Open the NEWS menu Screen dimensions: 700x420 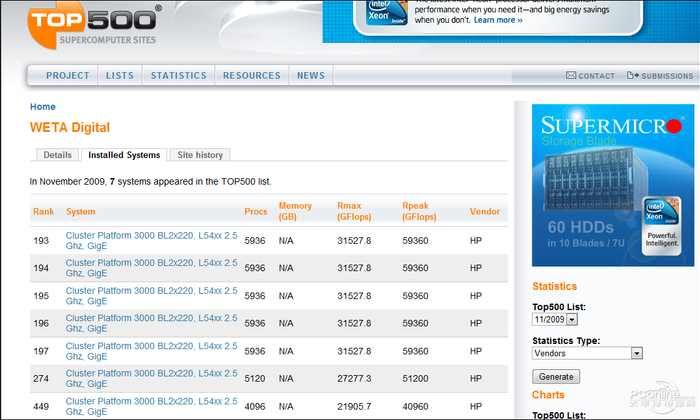point(311,75)
